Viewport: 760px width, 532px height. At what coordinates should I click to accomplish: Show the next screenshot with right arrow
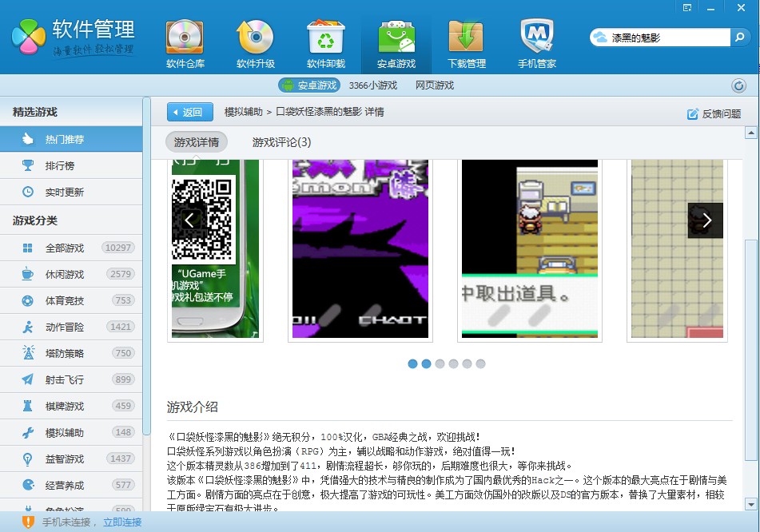coord(706,220)
